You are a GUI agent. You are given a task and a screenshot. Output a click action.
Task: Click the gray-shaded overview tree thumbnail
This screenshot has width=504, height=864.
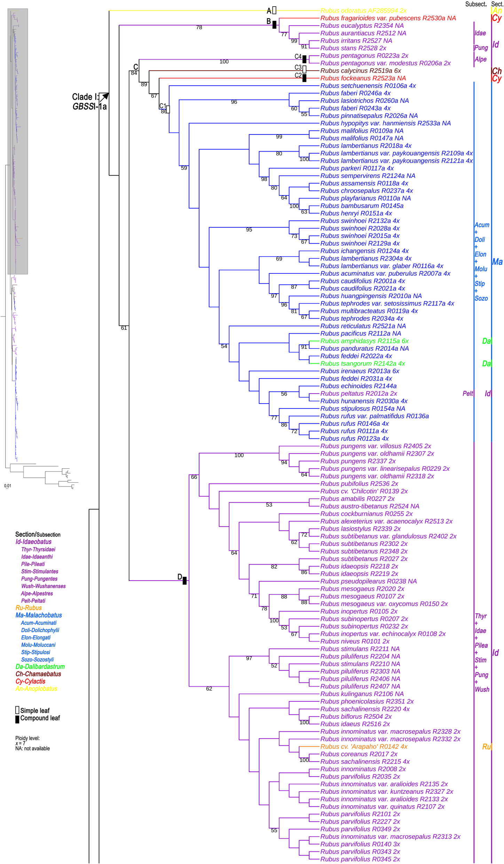coord(18,141)
